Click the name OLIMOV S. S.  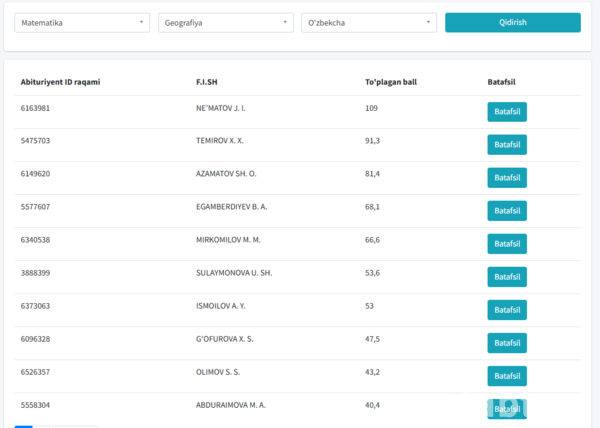pyautogui.click(x=218, y=372)
